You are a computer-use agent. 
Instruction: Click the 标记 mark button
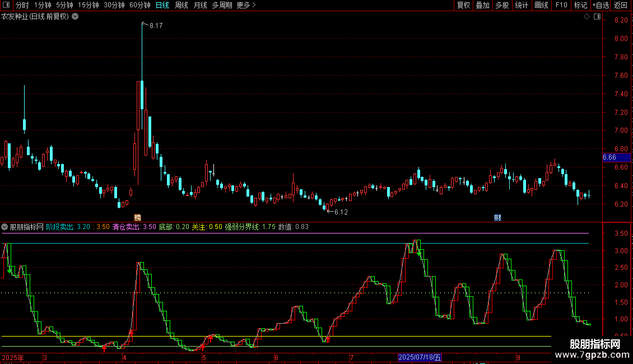click(580, 5)
